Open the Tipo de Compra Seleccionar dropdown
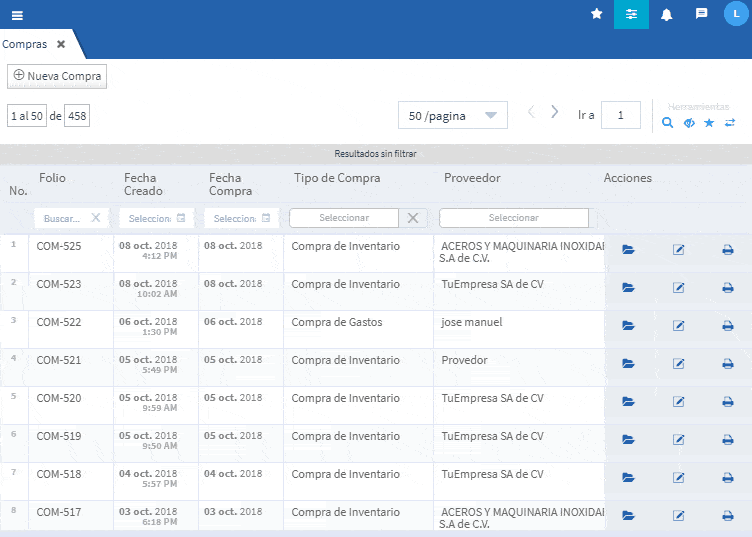752x537 pixels. pos(344,218)
